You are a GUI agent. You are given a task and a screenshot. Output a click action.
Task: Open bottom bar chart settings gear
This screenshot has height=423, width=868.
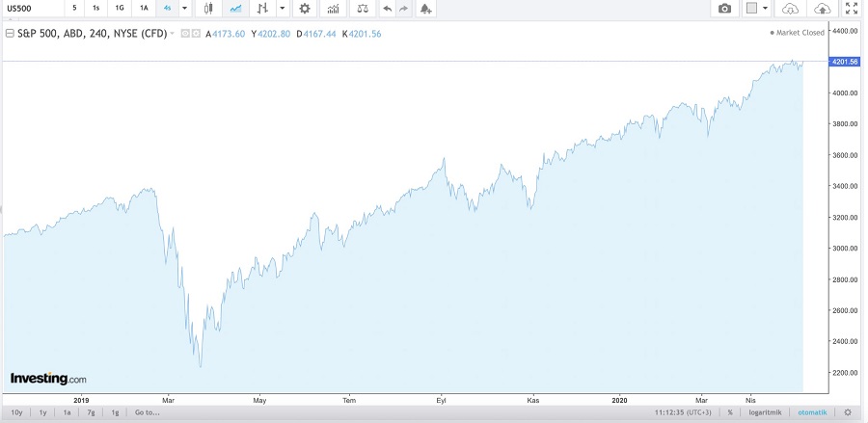click(848, 412)
